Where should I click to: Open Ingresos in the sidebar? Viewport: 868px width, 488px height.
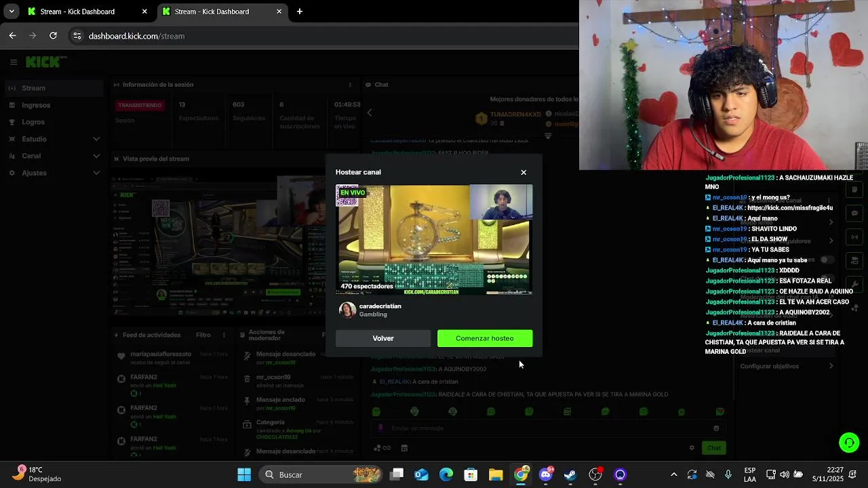tap(36, 105)
